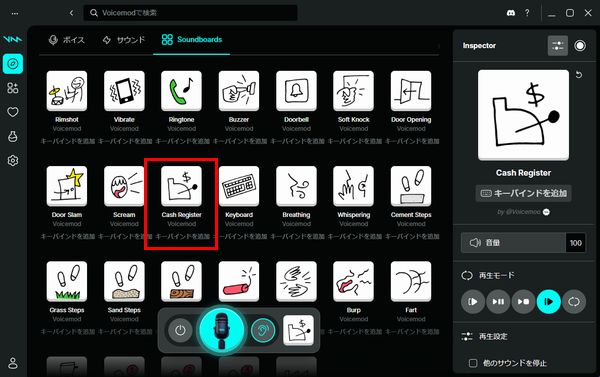Trigger the Scream sound tile
Viewport: 600px width, 377px height.
(x=124, y=186)
